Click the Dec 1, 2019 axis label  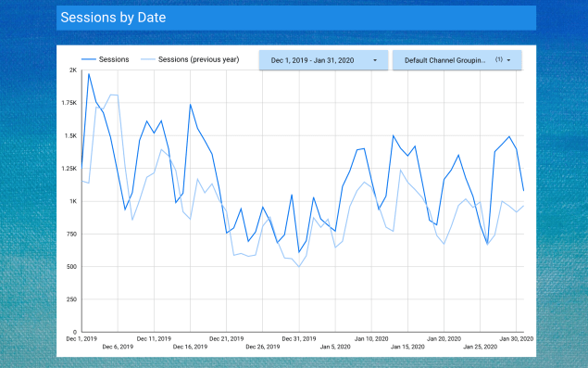81,338
